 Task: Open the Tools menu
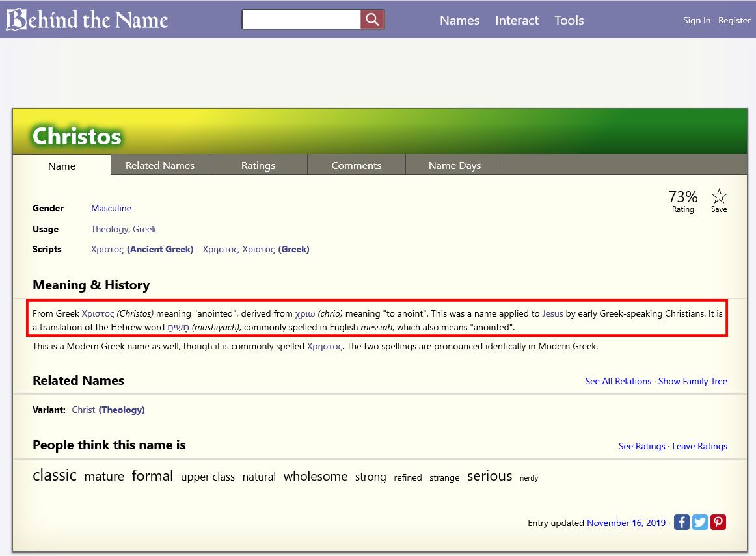point(569,20)
